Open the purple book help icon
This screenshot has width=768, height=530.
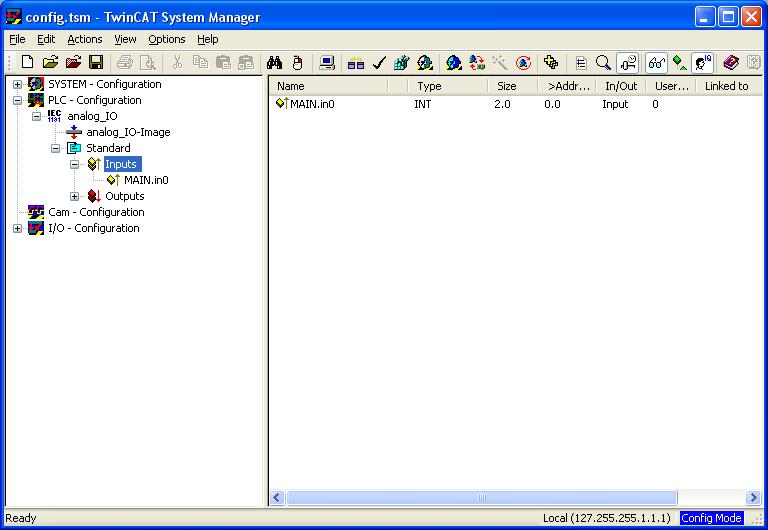pyautogui.click(x=731, y=62)
